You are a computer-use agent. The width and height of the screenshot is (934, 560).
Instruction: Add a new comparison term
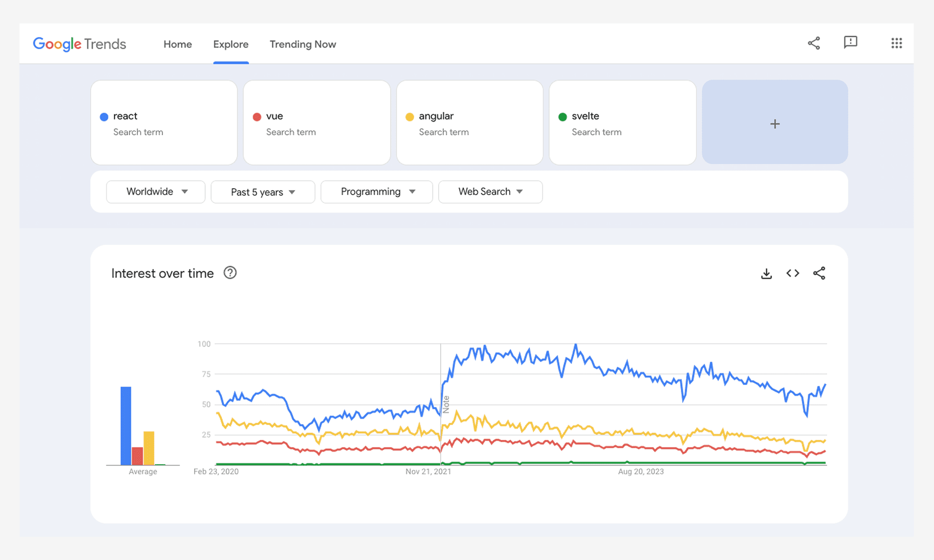774,123
